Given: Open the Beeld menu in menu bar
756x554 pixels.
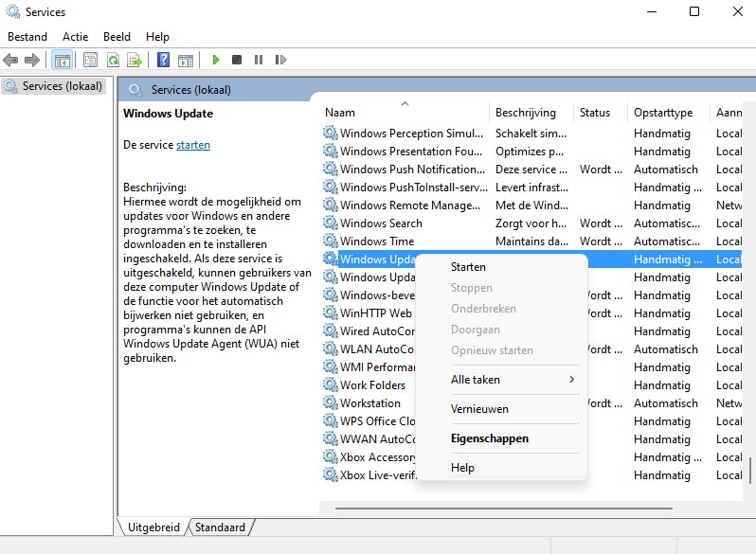Looking at the screenshot, I should coord(117,36).
